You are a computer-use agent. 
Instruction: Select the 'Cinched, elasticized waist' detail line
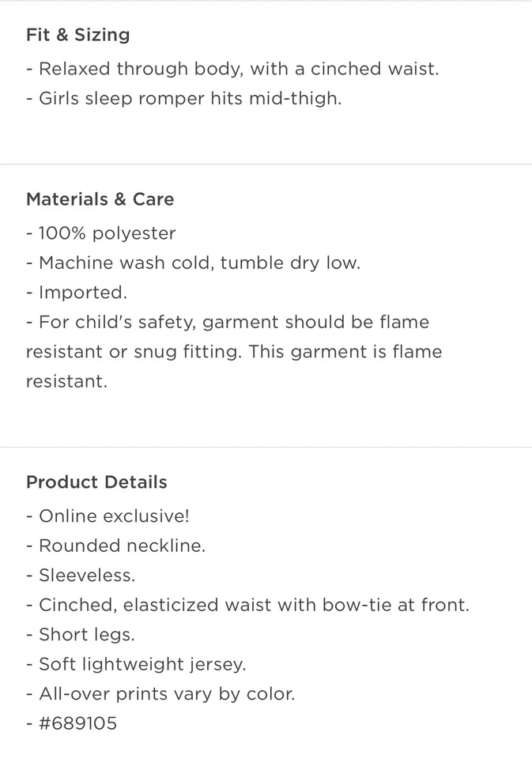click(247, 606)
